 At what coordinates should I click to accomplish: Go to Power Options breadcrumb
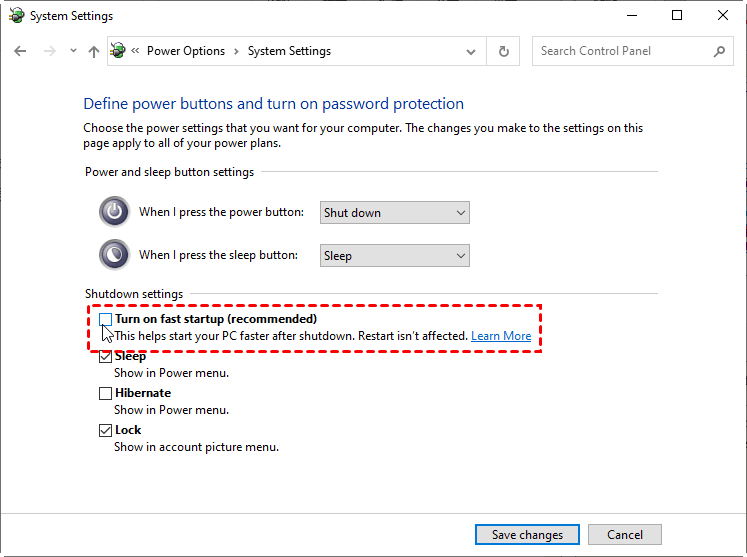point(186,51)
